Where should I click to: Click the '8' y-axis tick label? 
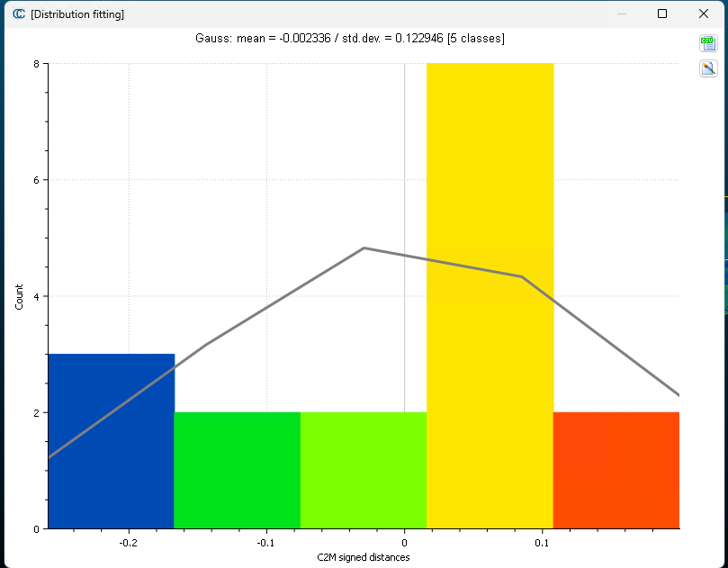pyautogui.click(x=37, y=64)
